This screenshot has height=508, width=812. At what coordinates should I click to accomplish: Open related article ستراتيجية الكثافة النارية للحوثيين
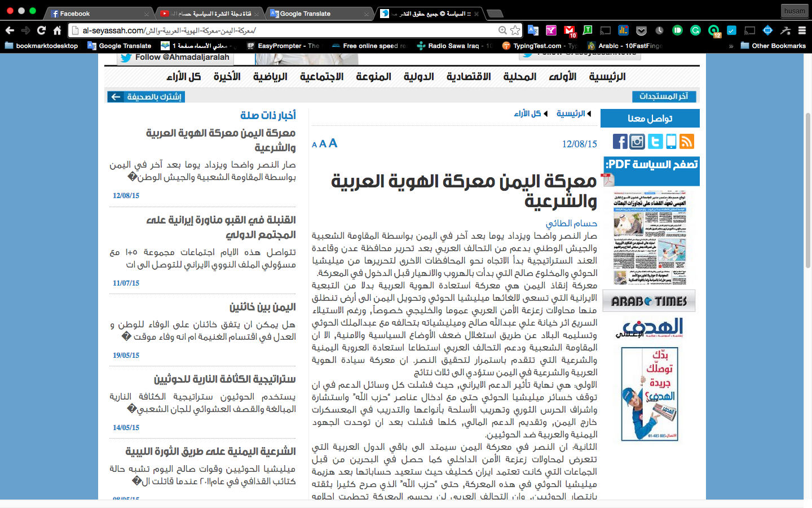(x=224, y=379)
